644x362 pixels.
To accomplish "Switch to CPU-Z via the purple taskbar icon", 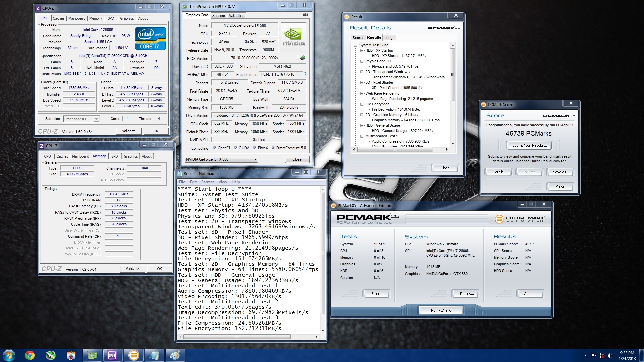I will [x=112, y=355].
